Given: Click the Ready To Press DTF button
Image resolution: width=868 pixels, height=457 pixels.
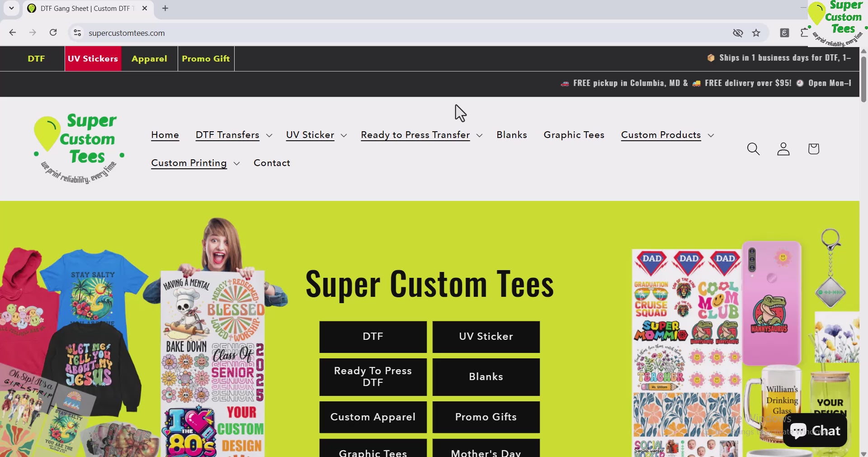Looking at the screenshot, I should 373,377.
